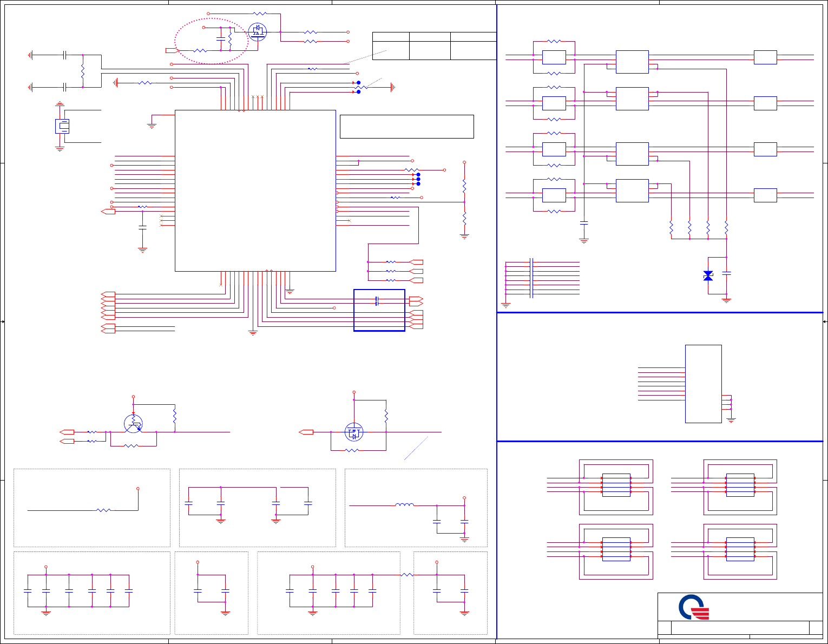Click the upper resistor of the right-side divider
Image resolution: width=828 pixels, height=644 pixels.
point(464,186)
